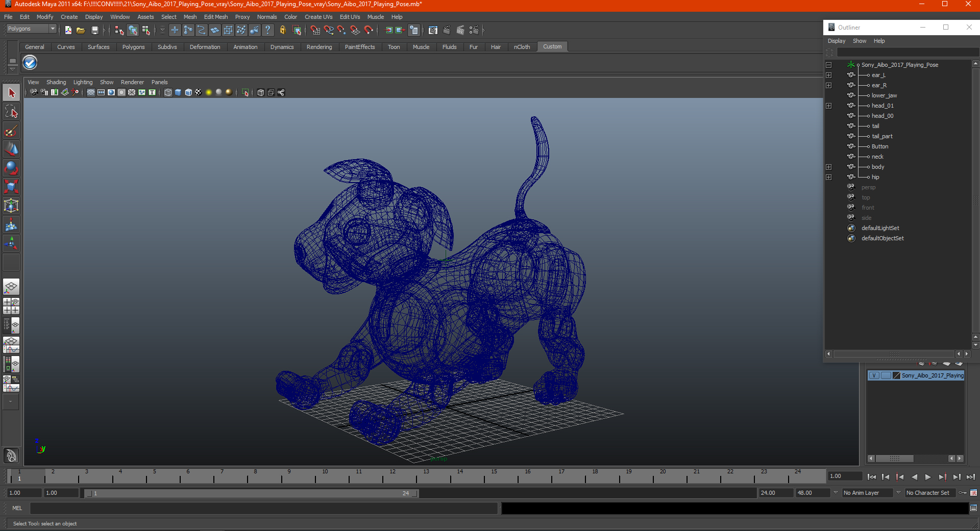
Task: Switch to Persp/Outliner layout
Action: pyautogui.click(x=11, y=325)
